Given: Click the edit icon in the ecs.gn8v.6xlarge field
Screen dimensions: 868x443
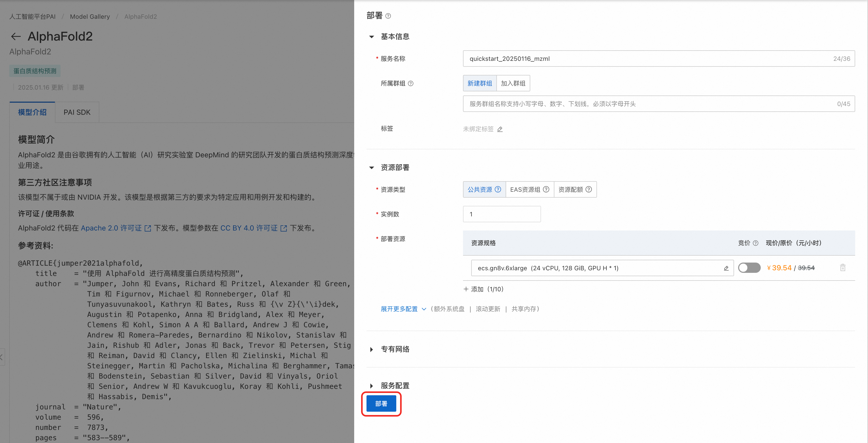Looking at the screenshot, I should 726,268.
